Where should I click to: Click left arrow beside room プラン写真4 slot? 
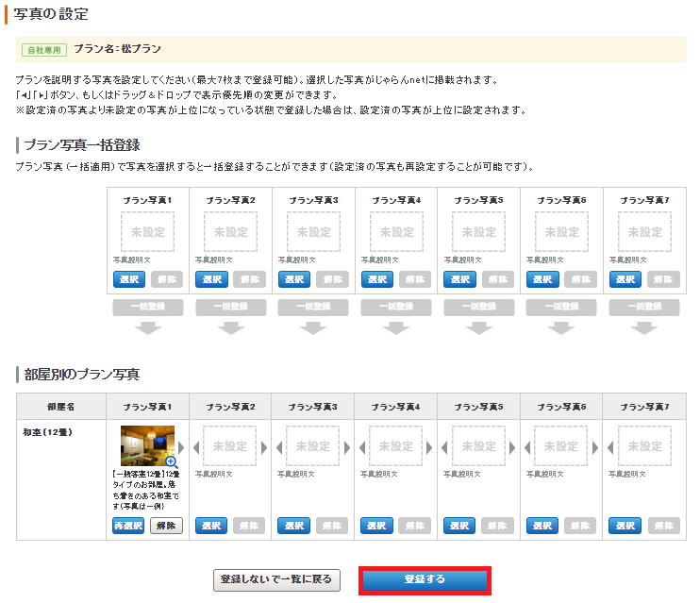[363, 446]
